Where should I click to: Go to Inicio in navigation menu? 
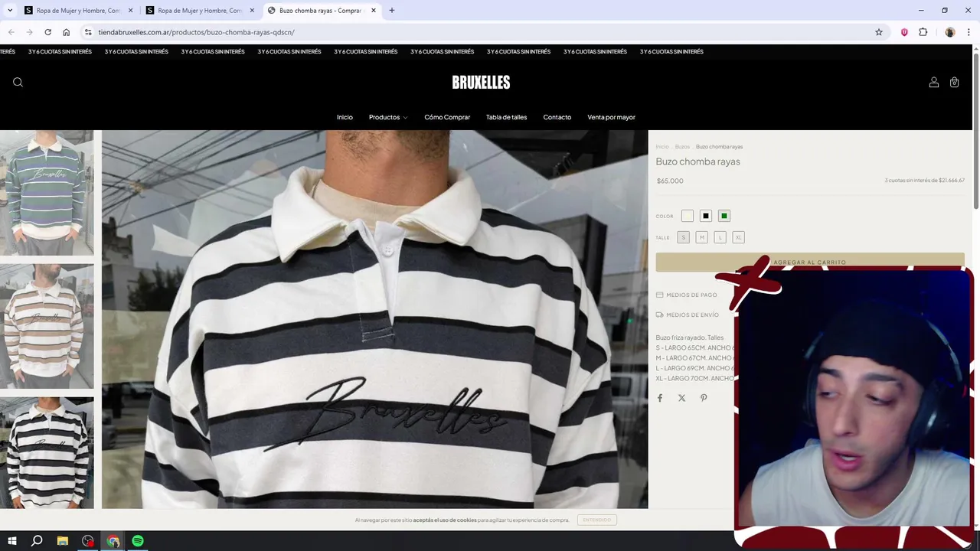pyautogui.click(x=345, y=117)
